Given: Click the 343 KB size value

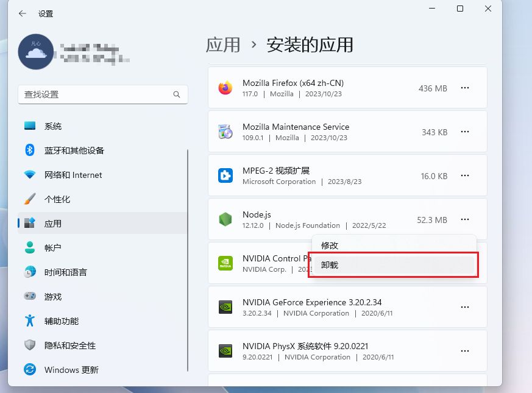Looking at the screenshot, I should click(434, 132).
